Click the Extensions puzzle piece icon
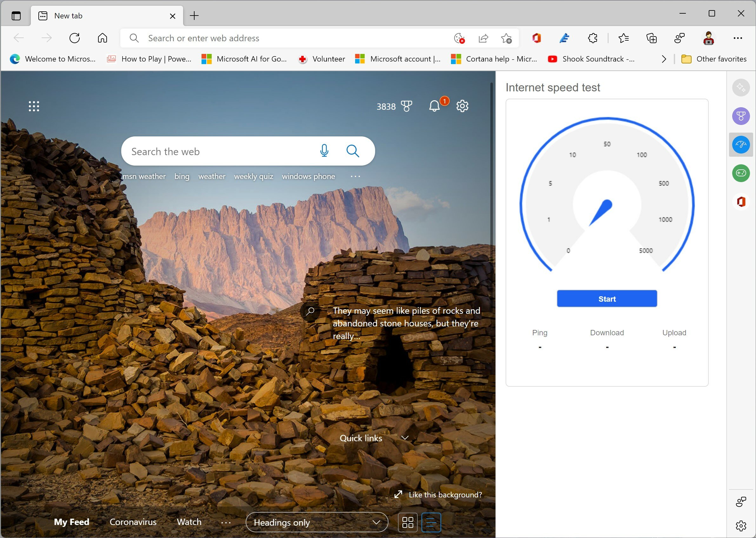 point(593,38)
